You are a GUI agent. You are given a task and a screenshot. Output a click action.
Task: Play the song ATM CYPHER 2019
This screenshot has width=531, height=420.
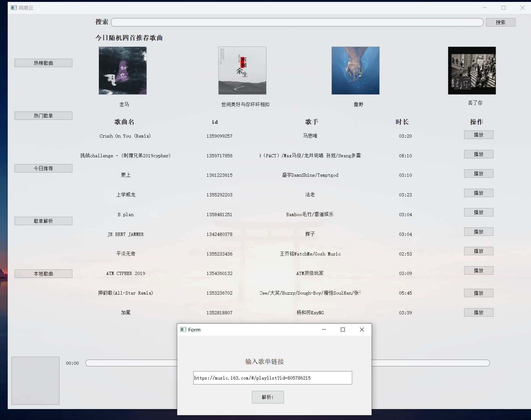coord(478,270)
